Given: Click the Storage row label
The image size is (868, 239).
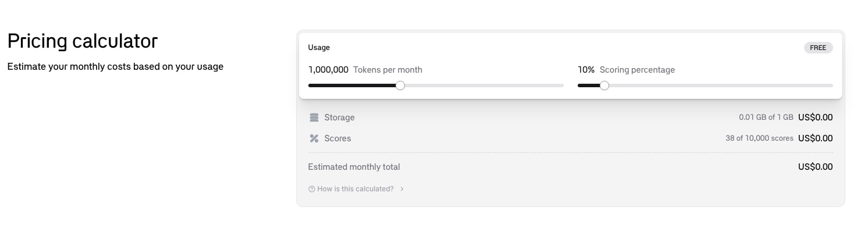Looking at the screenshot, I should click(339, 117).
